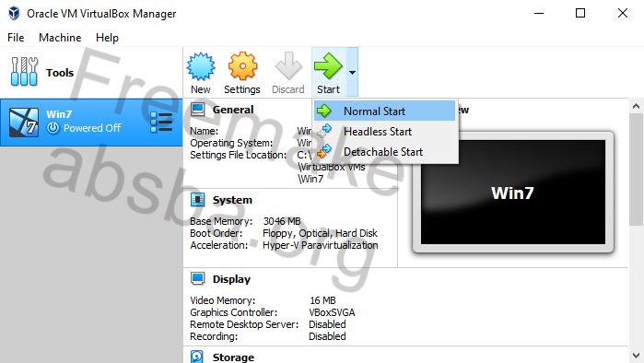Minimize the VirtualBox Manager window

click(539, 13)
